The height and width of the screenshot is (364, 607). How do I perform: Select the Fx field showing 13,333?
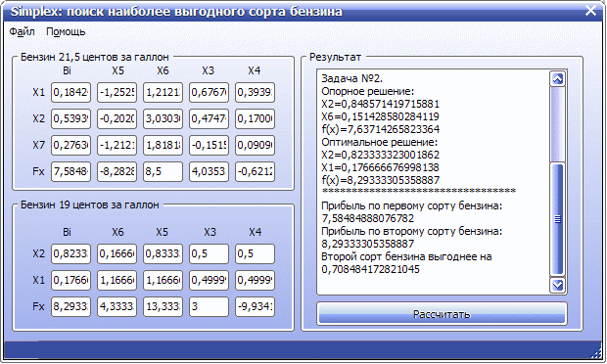click(x=163, y=306)
